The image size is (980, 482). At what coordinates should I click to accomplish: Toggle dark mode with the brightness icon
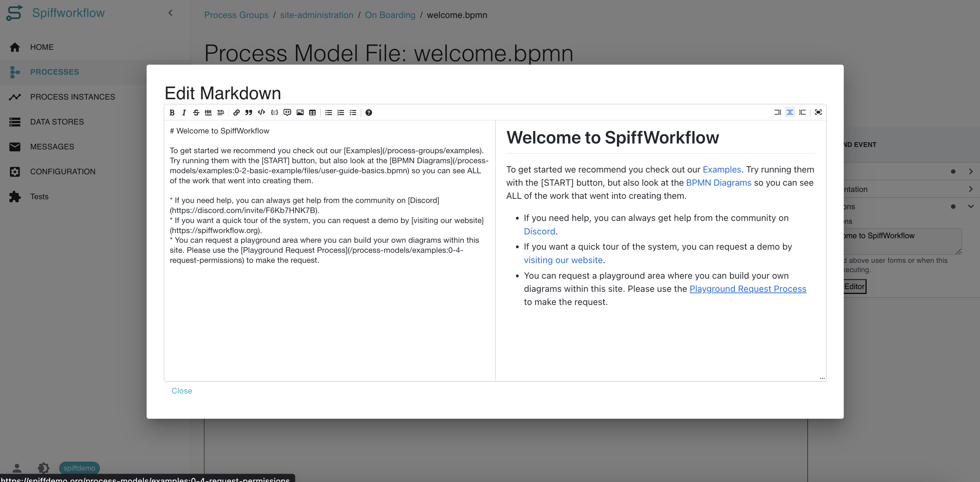pyautogui.click(x=43, y=468)
